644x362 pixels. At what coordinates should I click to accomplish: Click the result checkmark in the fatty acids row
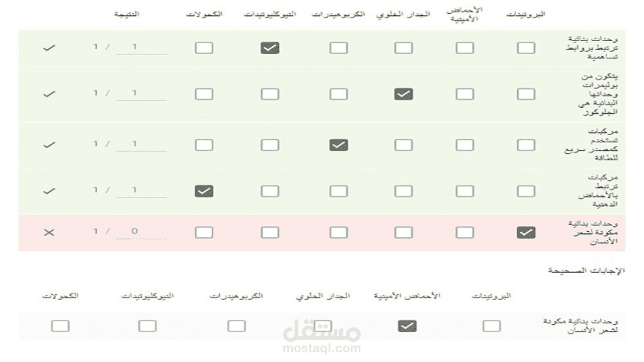point(49,191)
